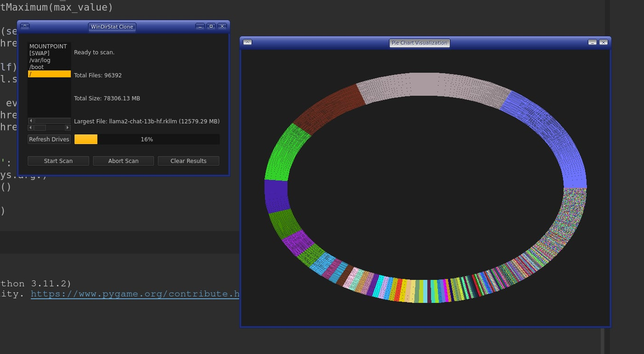This screenshot has width=644, height=354.
Task: Click the right arrow of the drive list scrollbar
Action: coord(68,128)
